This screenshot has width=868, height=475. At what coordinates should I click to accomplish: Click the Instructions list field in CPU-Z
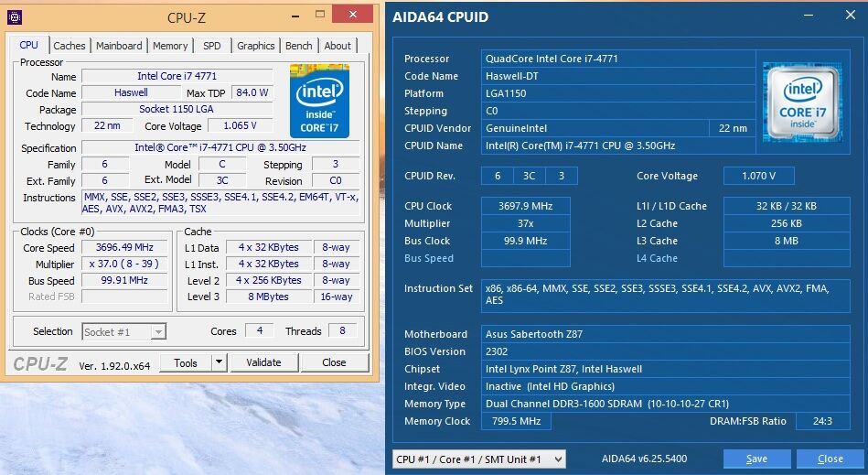[x=220, y=203]
